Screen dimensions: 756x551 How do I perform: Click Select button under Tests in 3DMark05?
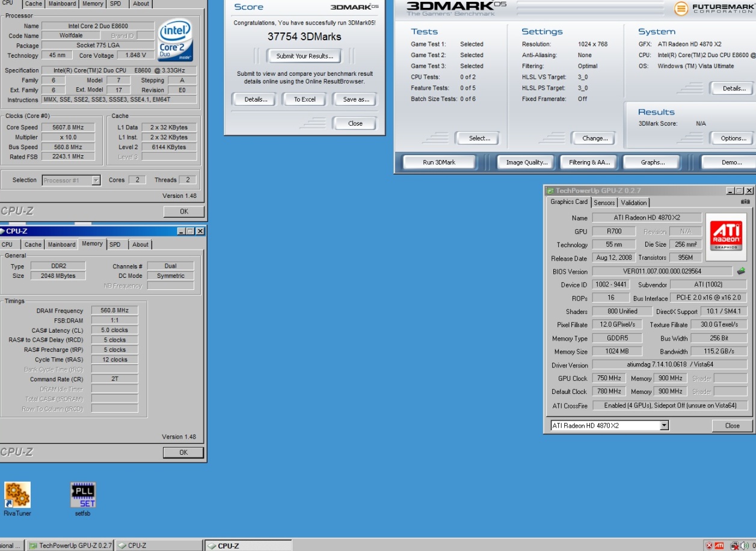(x=479, y=138)
